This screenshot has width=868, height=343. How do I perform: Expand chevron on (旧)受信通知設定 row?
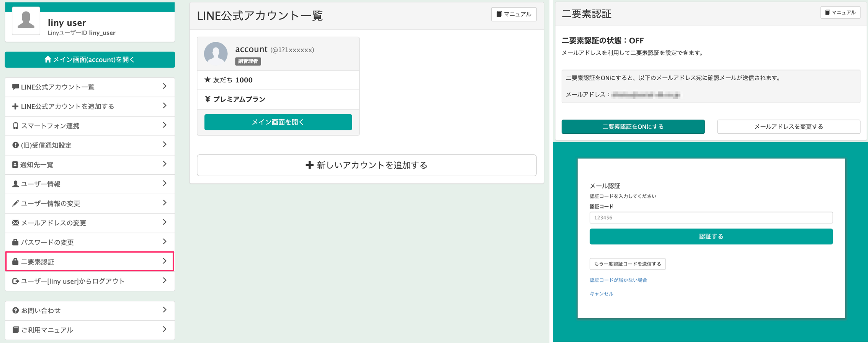(x=165, y=144)
